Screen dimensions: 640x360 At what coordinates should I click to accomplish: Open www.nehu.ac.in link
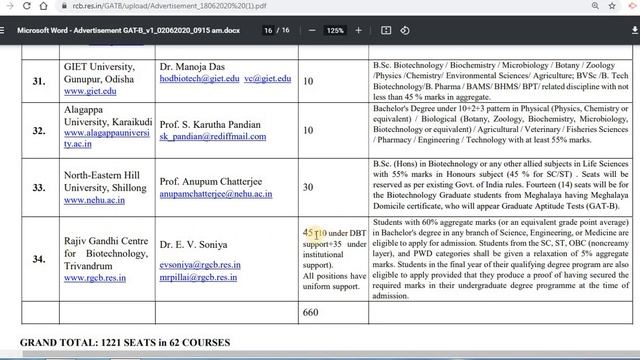point(94,200)
